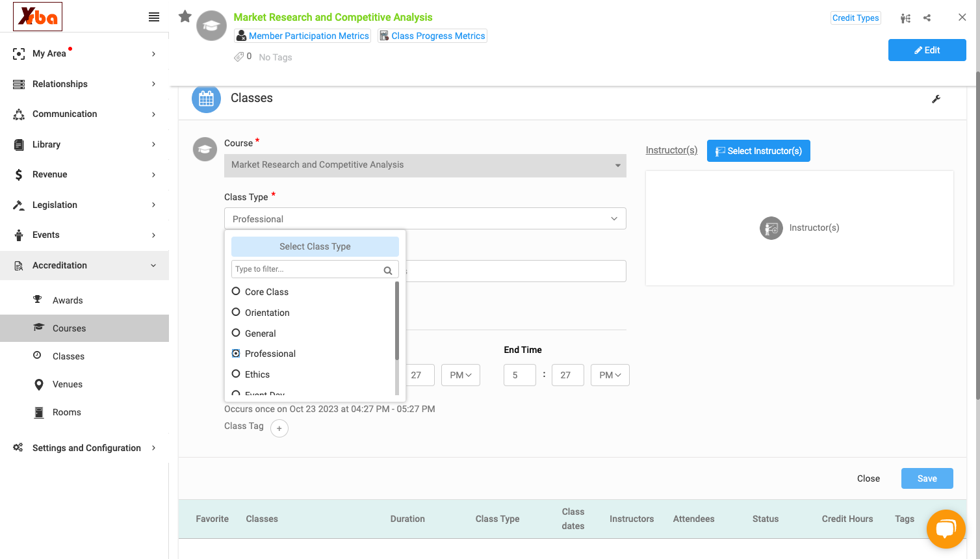Open the attendees icon next to Credit Types
Screen dimensions: 980x559
[x=905, y=18]
